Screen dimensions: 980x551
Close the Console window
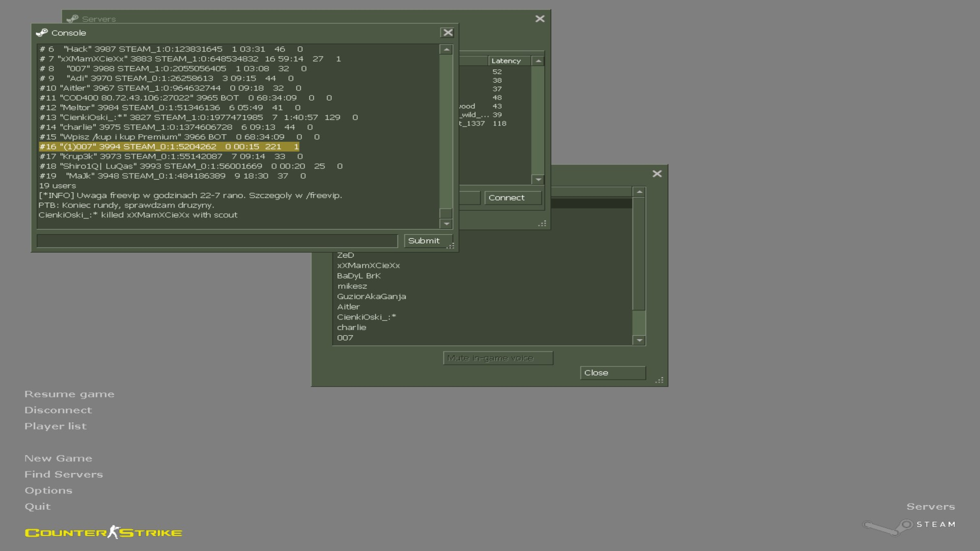[447, 33]
